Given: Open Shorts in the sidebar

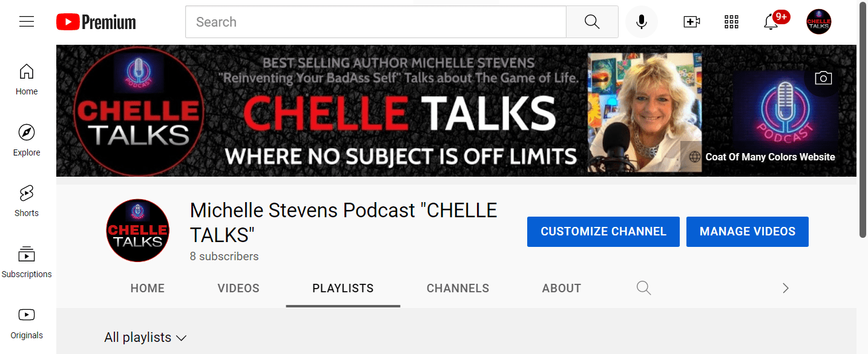Looking at the screenshot, I should tap(27, 202).
